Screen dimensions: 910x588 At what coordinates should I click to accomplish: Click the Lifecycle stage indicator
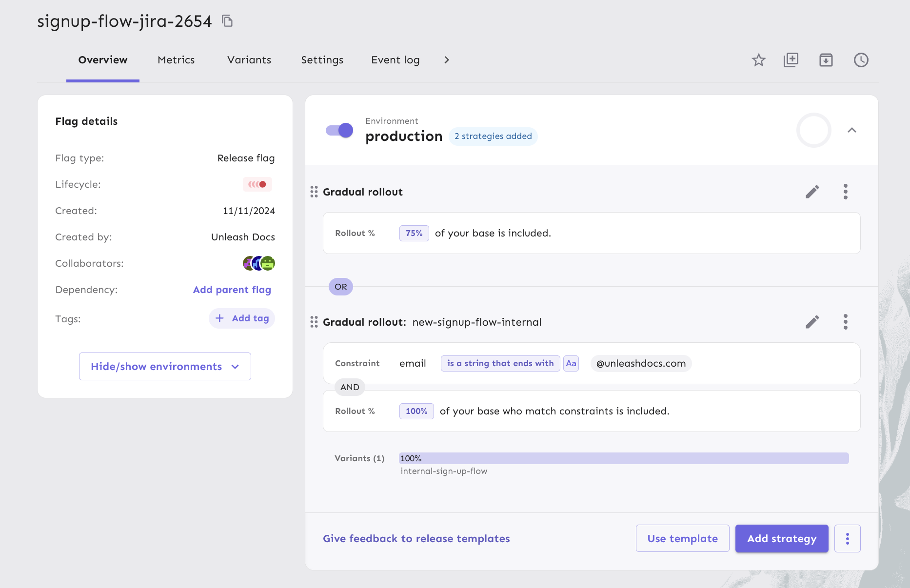[257, 184]
